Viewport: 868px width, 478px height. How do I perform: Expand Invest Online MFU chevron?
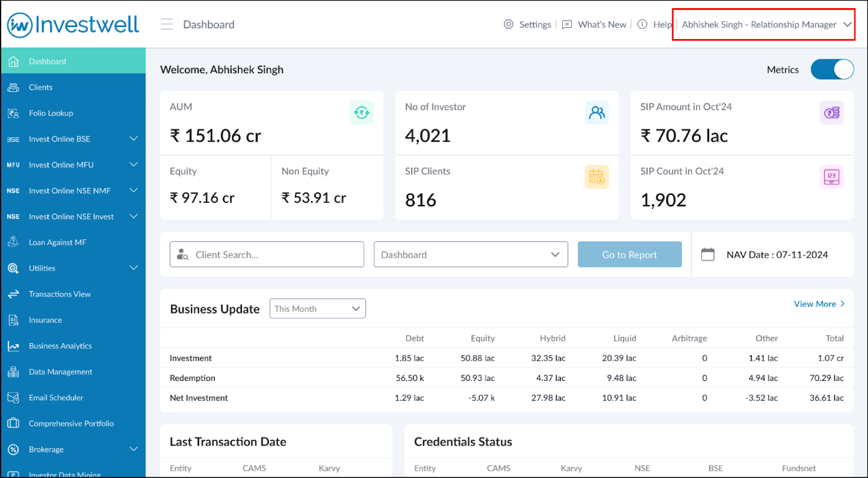(133, 164)
